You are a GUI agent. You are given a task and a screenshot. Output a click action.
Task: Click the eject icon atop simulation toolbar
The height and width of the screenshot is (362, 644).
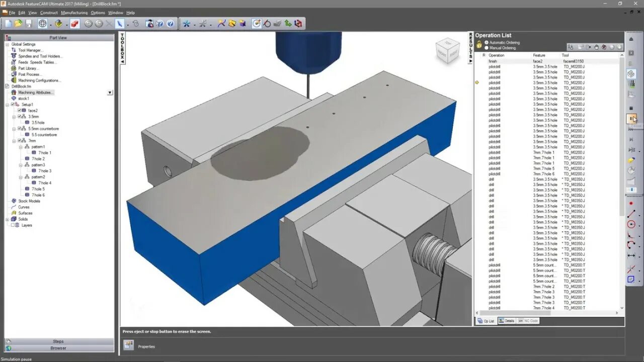click(631, 39)
